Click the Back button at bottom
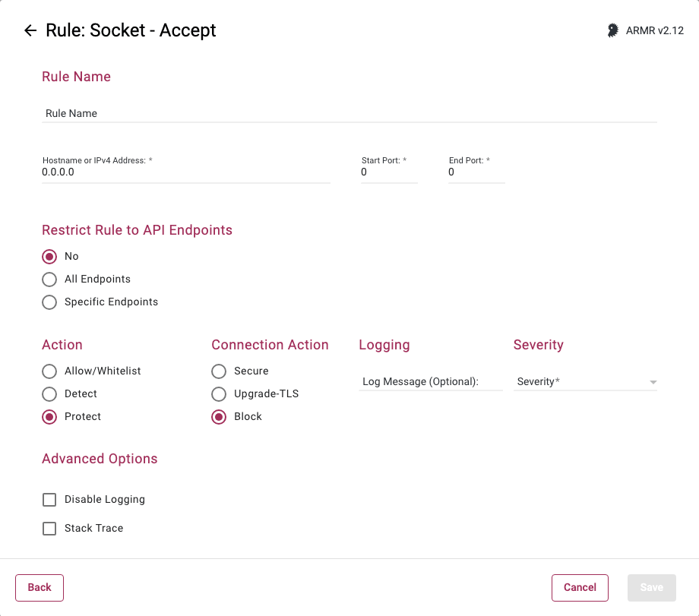Image resolution: width=699 pixels, height=616 pixels. click(x=40, y=587)
